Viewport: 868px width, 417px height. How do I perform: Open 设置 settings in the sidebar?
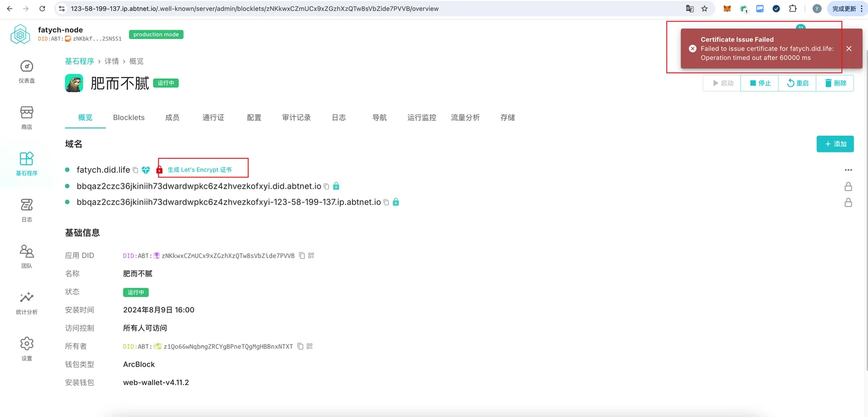click(27, 349)
